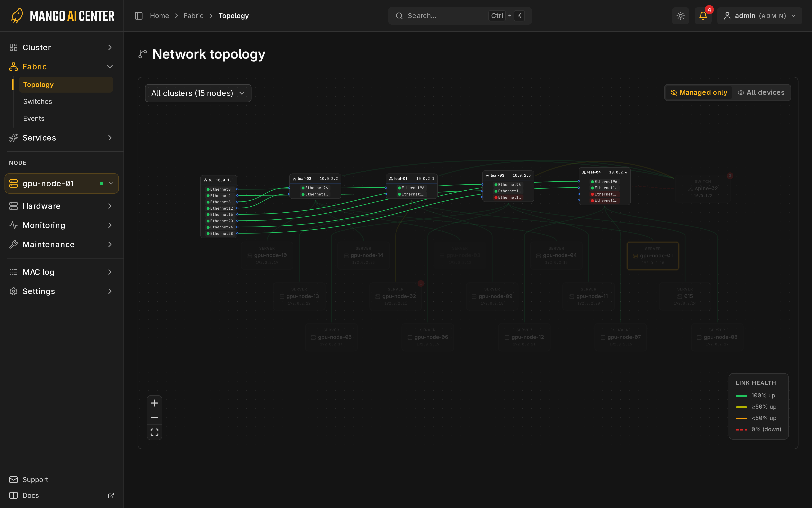
Task: Open notifications bell
Action: (x=703, y=16)
